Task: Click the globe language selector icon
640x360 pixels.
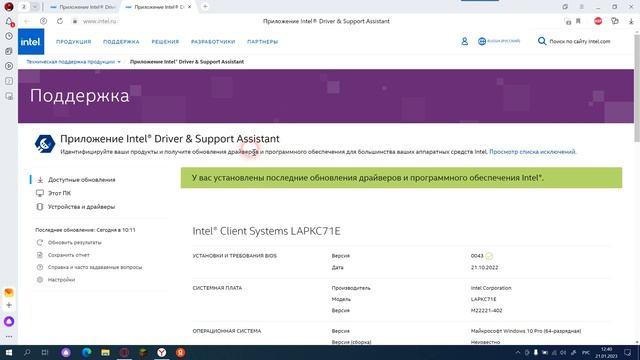Action: click(482, 41)
